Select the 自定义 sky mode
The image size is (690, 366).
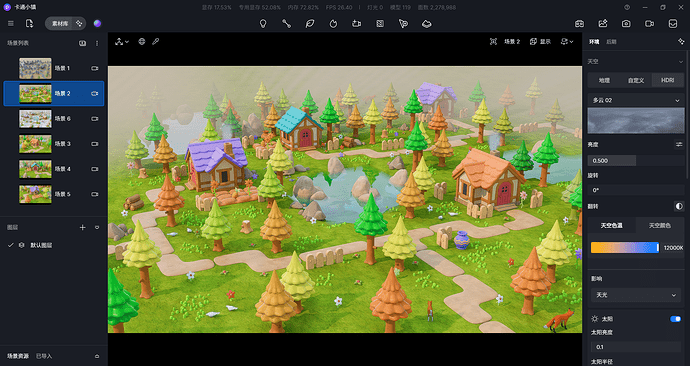coord(636,80)
